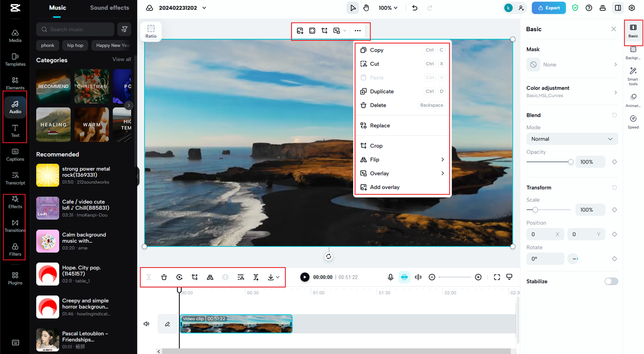The width and height of the screenshot is (644, 354).
Task: Select the video clip in the timeline
Action: click(236, 323)
